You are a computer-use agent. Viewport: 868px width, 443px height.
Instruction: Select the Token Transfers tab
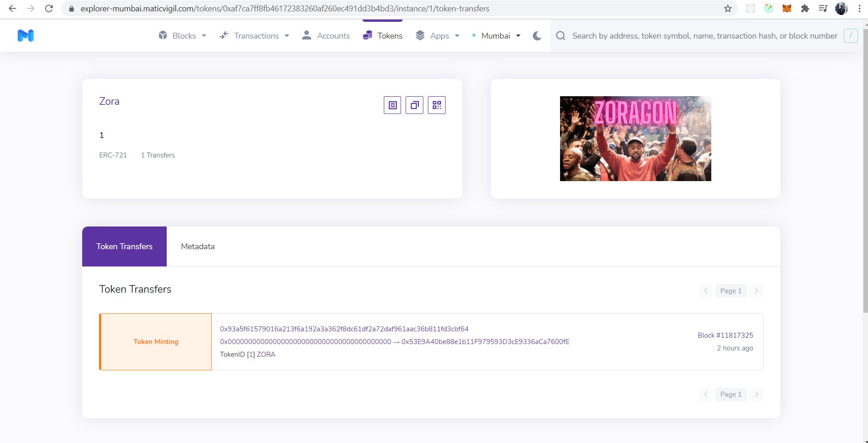point(124,246)
